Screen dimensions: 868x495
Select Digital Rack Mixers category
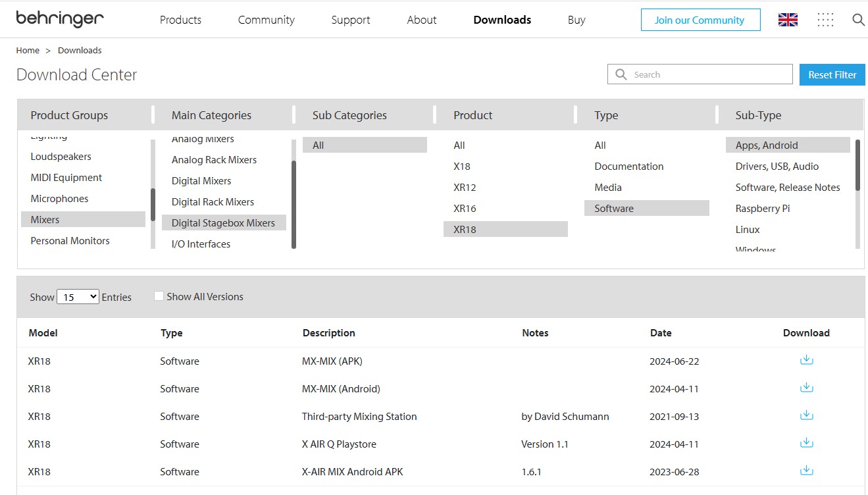(x=213, y=202)
